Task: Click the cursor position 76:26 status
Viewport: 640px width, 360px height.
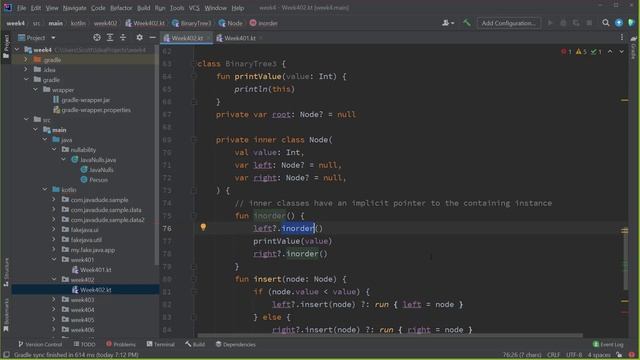Action: [x=522, y=355]
